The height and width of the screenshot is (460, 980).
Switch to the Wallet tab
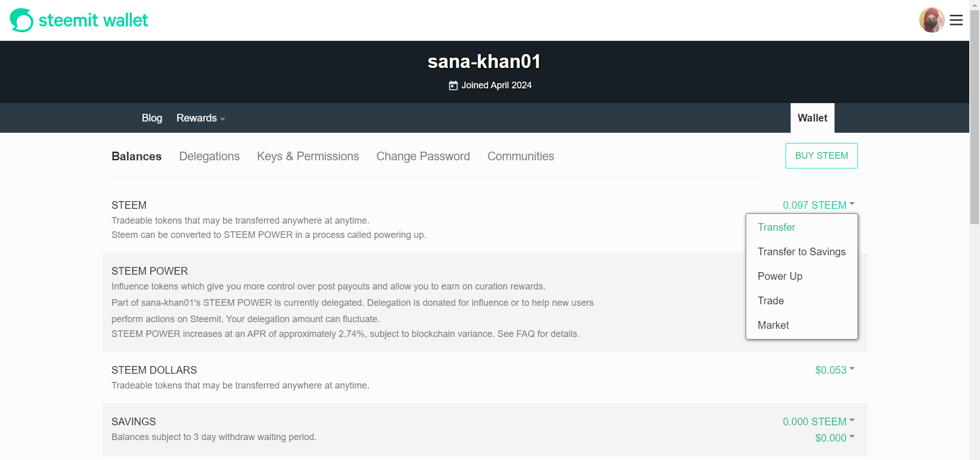812,118
